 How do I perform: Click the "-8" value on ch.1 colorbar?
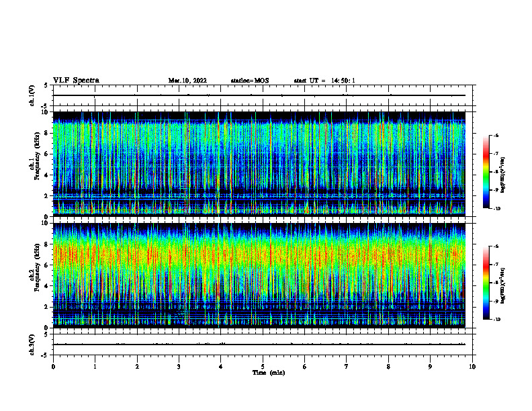tap(496, 172)
